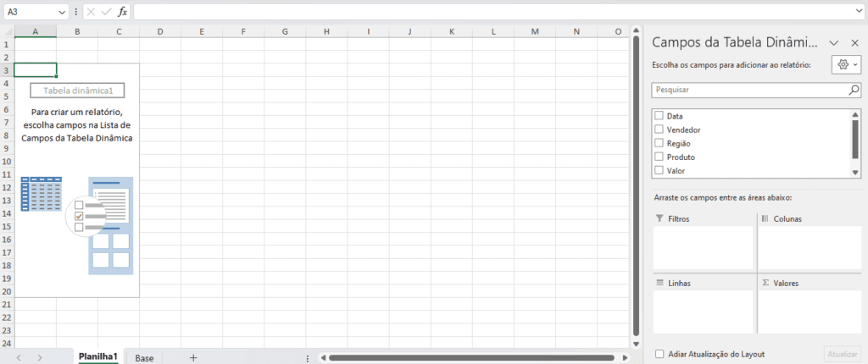Go to next sheet using right arrow
This screenshot has width=868, height=364.
(x=39, y=358)
